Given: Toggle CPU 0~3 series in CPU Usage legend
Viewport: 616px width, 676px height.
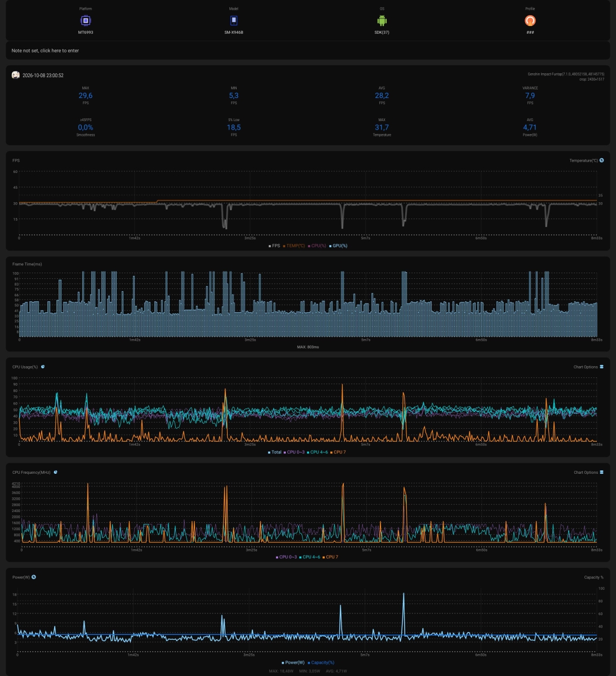Looking at the screenshot, I should (294, 452).
